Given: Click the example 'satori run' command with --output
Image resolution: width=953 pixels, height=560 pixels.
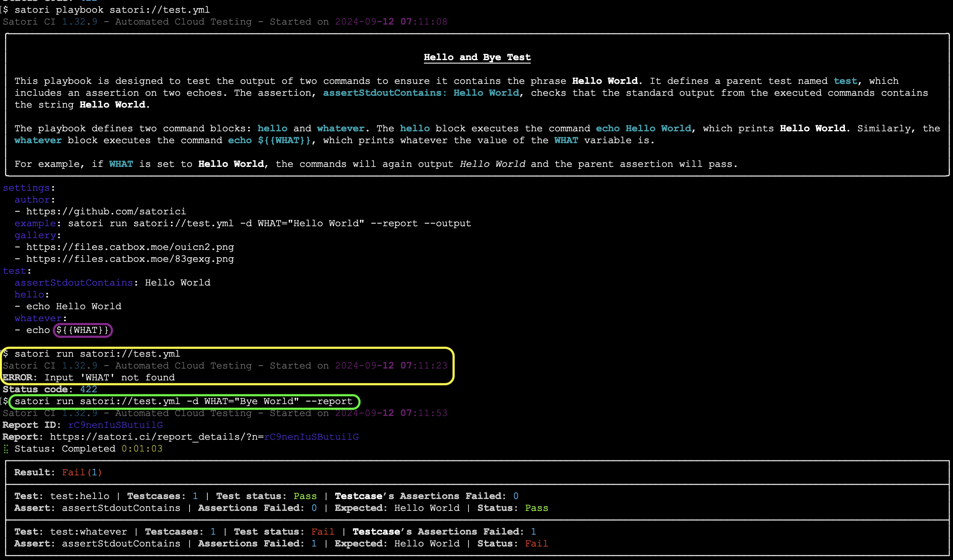Looking at the screenshot, I should (x=270, y=223).
